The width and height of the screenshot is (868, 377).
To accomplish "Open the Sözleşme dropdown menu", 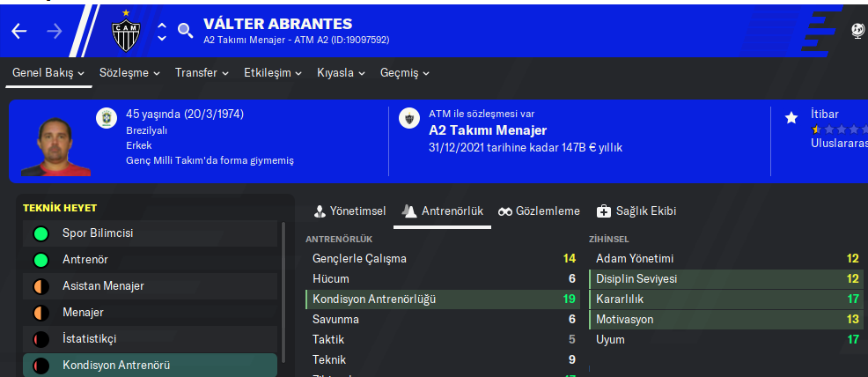I will [x=129, y=72].
